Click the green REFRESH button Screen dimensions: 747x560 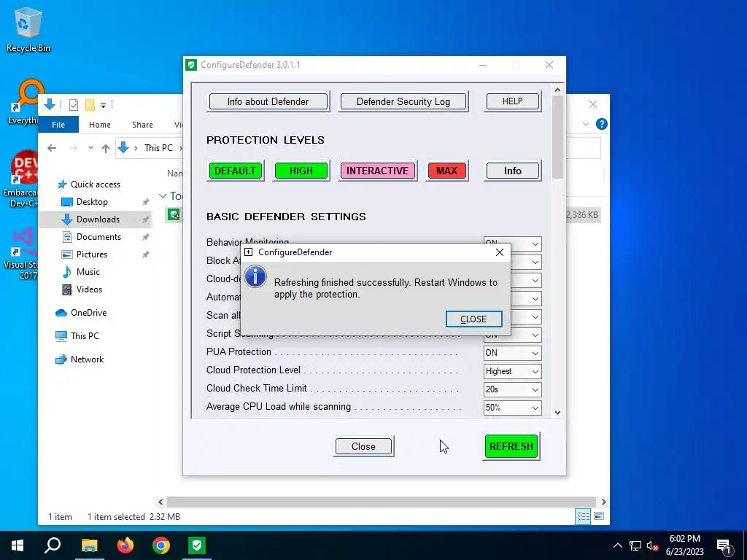click(511, 446)
